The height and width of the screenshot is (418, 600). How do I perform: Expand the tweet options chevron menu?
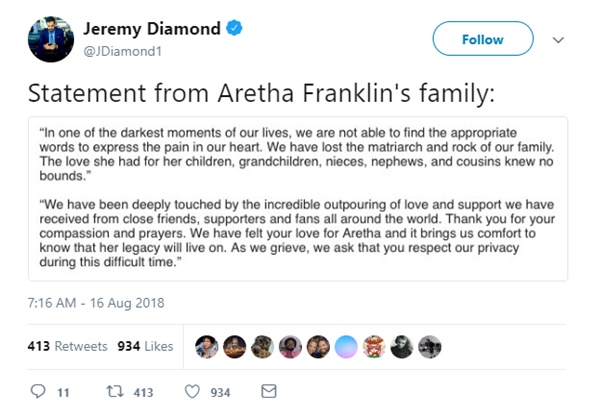click(558, 40)
